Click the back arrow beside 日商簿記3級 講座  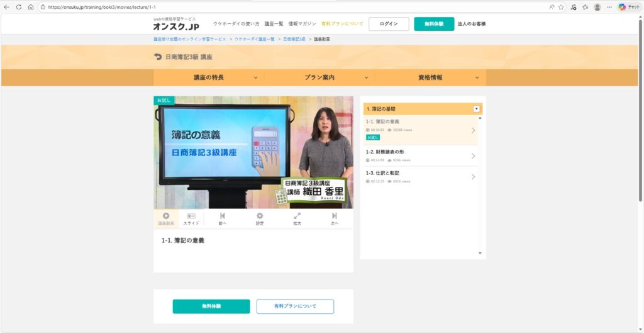tap(158, 57)
